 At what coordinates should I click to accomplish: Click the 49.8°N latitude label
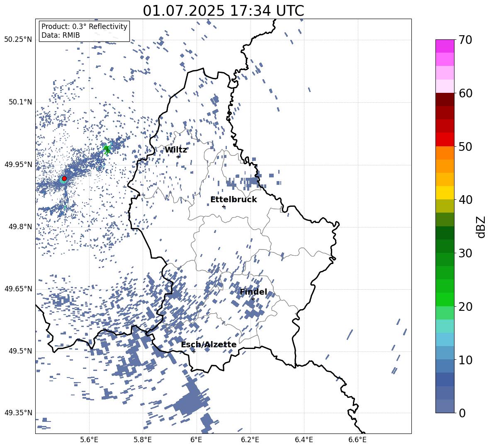coord(20,227)
